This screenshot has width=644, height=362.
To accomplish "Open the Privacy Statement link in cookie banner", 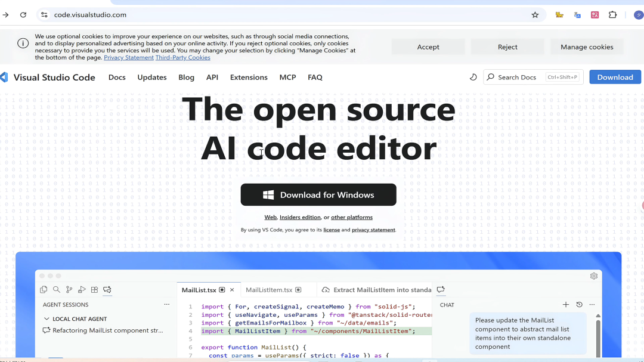I will tap(129, 57).
